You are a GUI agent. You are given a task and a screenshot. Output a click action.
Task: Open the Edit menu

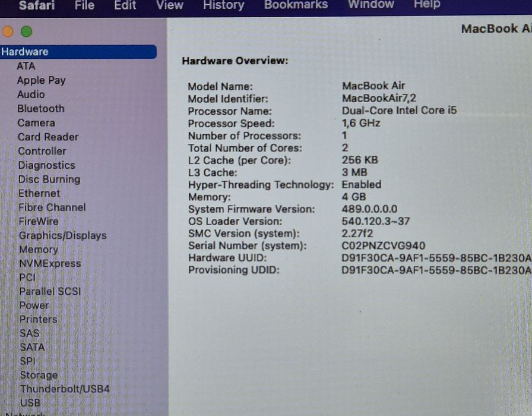pos(125,5)
